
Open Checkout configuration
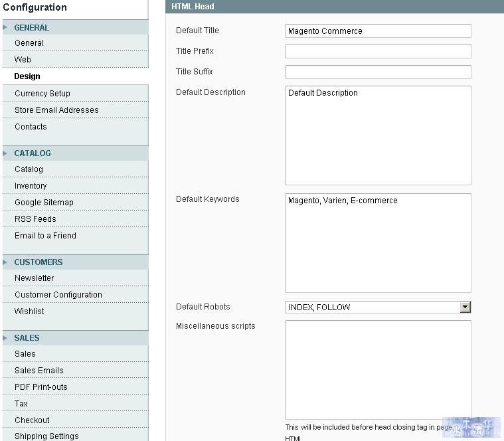click(x=75, y=420)
